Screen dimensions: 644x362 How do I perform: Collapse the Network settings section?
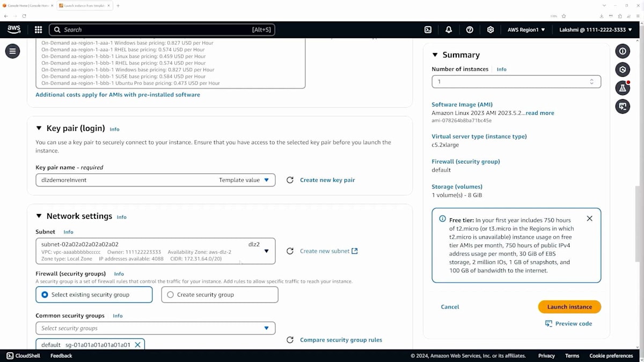pyautogui.click(x=39, y=216)
